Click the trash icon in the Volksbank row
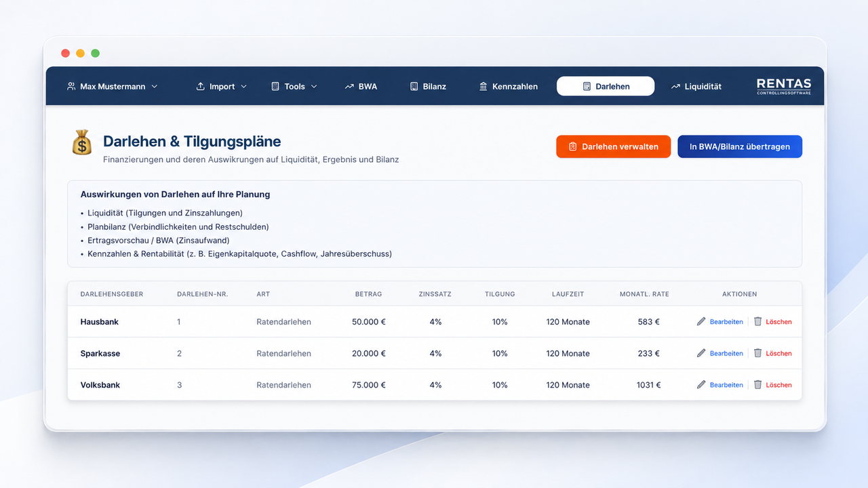868x488 pixels. 757,384
